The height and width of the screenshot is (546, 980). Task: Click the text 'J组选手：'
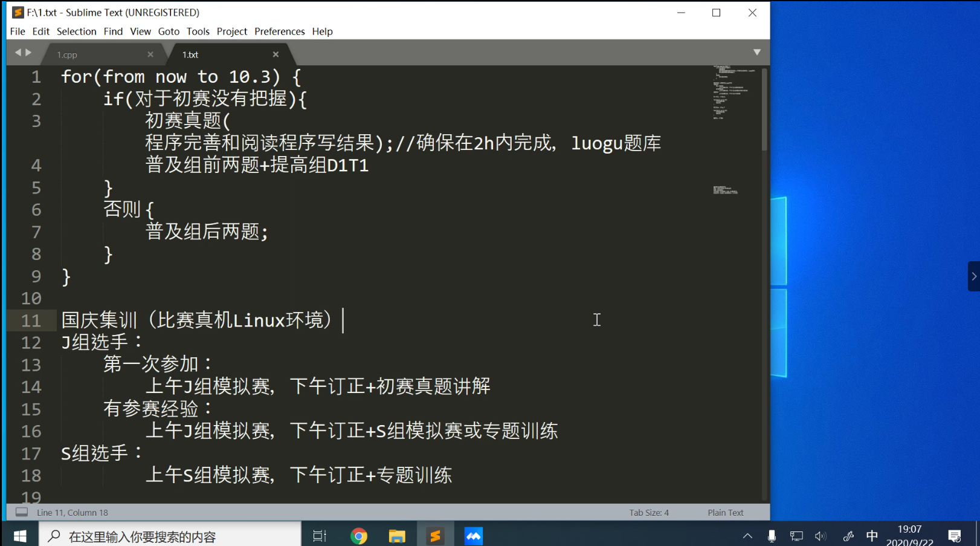click(x=102, y=342)
